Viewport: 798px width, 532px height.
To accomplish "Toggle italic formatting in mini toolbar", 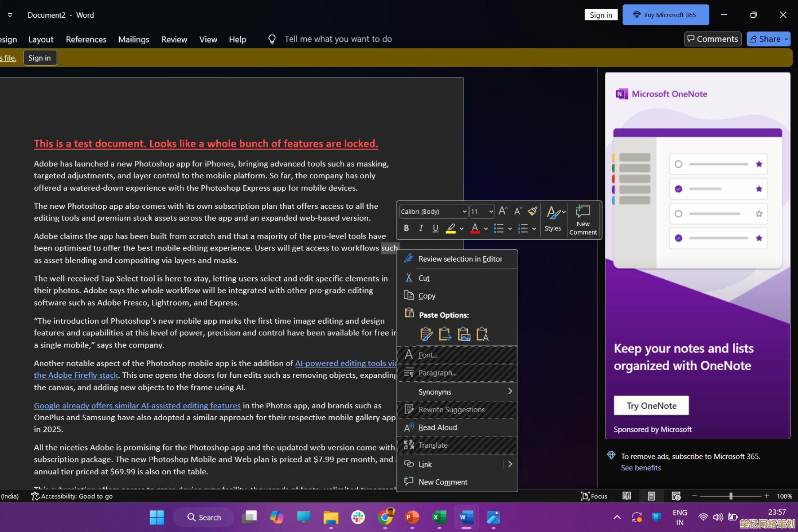I will click(421, 228).
